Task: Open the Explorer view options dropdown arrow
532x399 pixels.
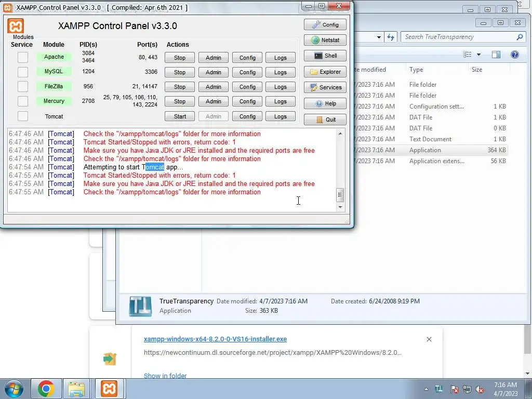Action: click(478, 54)
